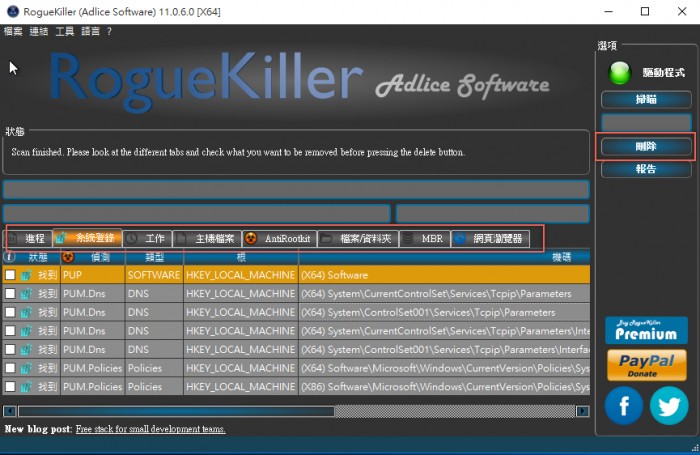Select the PUP detection cell
This screenshot has width=700, height=455.
point(93,275)
